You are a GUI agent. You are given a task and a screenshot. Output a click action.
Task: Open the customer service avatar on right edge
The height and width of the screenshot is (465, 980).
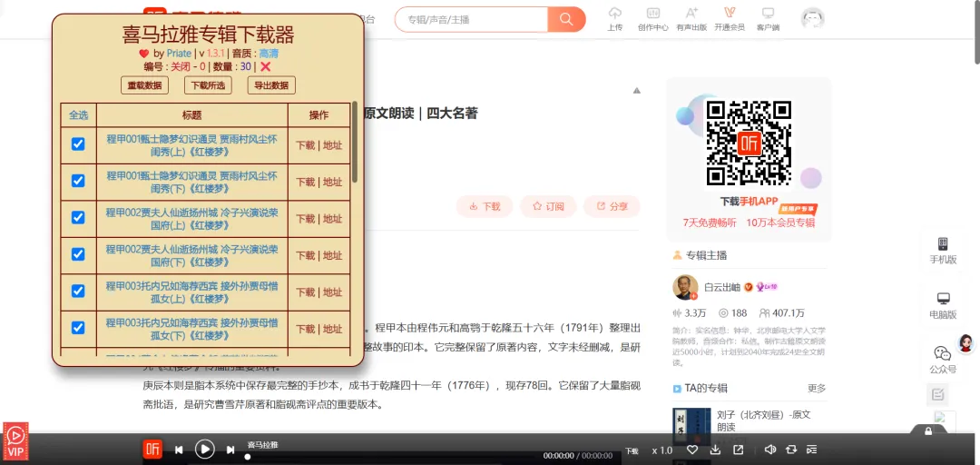click(965, 343)
